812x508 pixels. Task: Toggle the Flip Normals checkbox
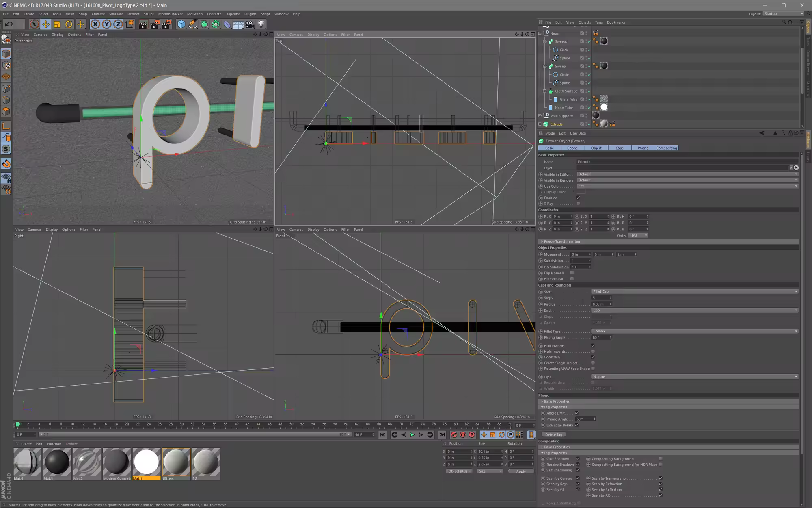pos(572,273)
